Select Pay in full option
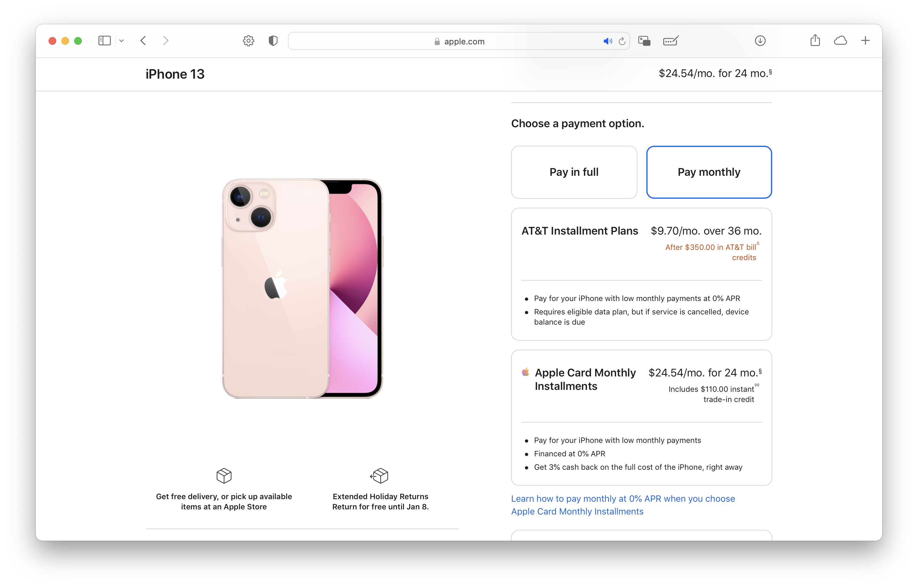Viewport: 918px width, 588px height. tap(574, 172)
